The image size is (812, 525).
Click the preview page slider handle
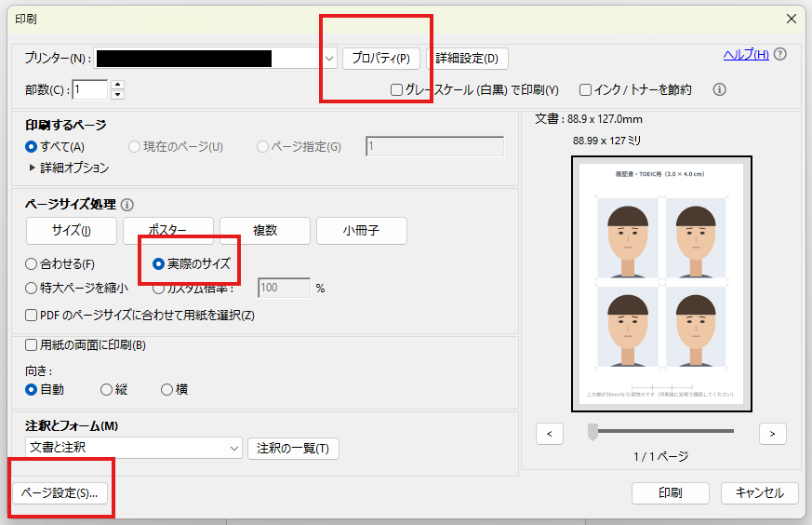click(x=592, y=432)
